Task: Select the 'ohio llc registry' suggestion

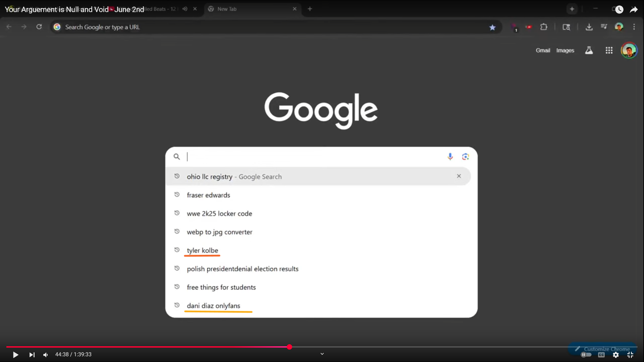Action: point(318,176)
